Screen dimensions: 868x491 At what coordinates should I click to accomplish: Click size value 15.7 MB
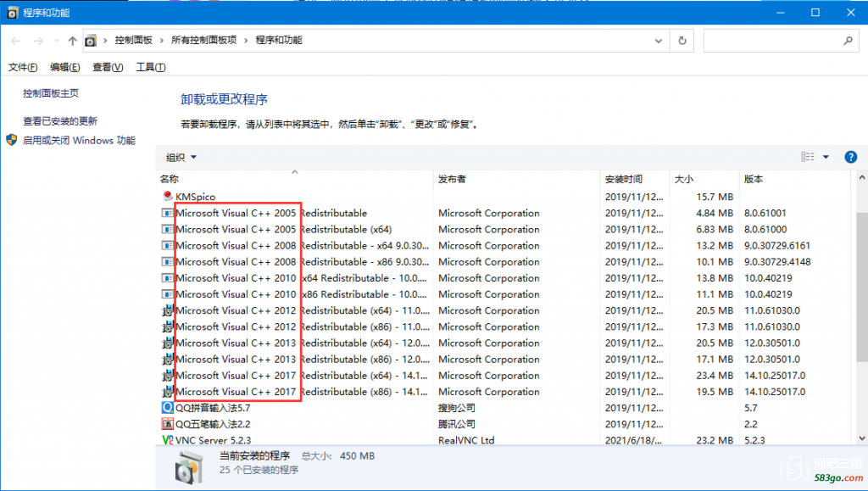coord(715,197)
